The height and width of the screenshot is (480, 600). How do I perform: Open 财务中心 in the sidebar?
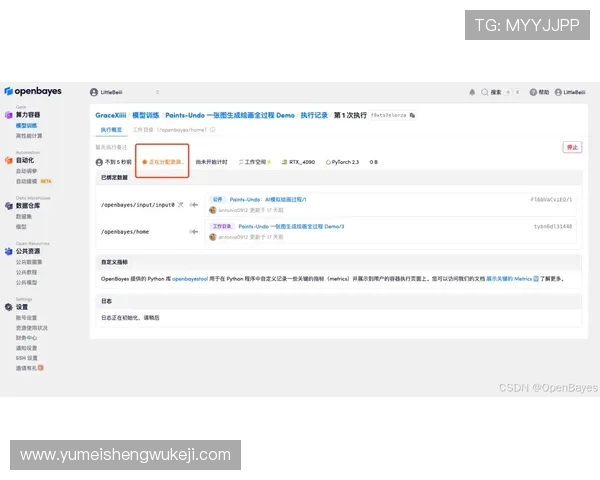(x=26, y=338)
